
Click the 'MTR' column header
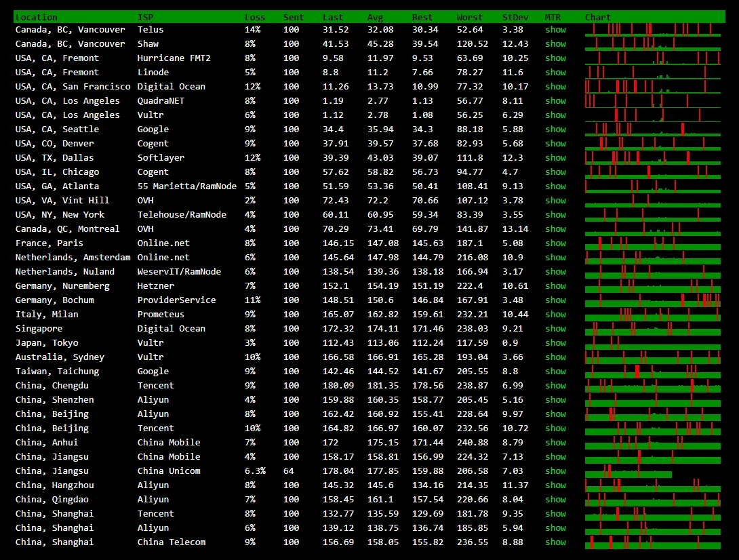pos(553,18)
